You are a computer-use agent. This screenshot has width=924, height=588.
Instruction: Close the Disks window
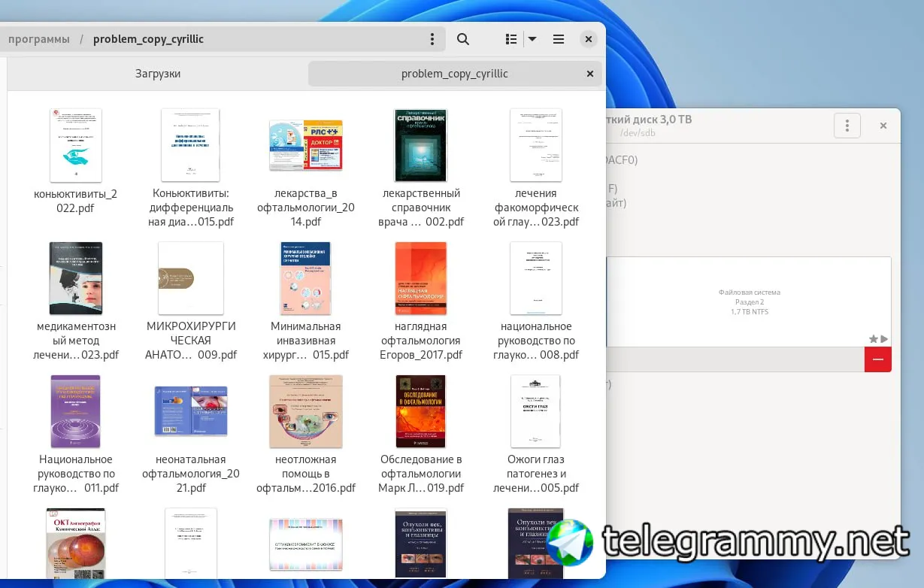tap(883, 126)
